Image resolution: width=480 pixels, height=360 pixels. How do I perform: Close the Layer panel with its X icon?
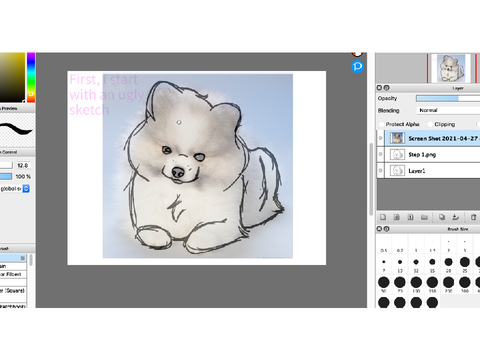[x=379, y=88]
